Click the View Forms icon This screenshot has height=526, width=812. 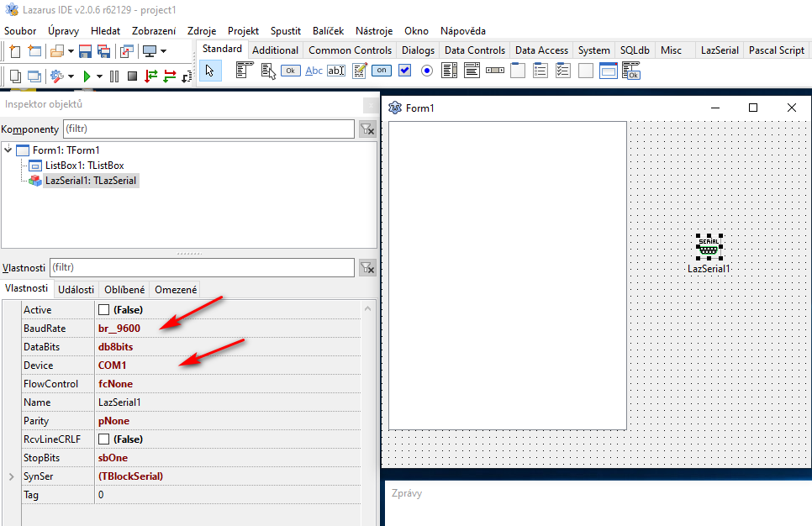click(x=34, y=76)
